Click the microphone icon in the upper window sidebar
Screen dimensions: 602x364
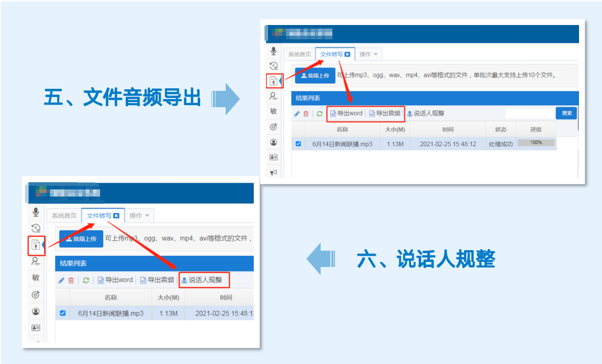(x=274, y=51)
